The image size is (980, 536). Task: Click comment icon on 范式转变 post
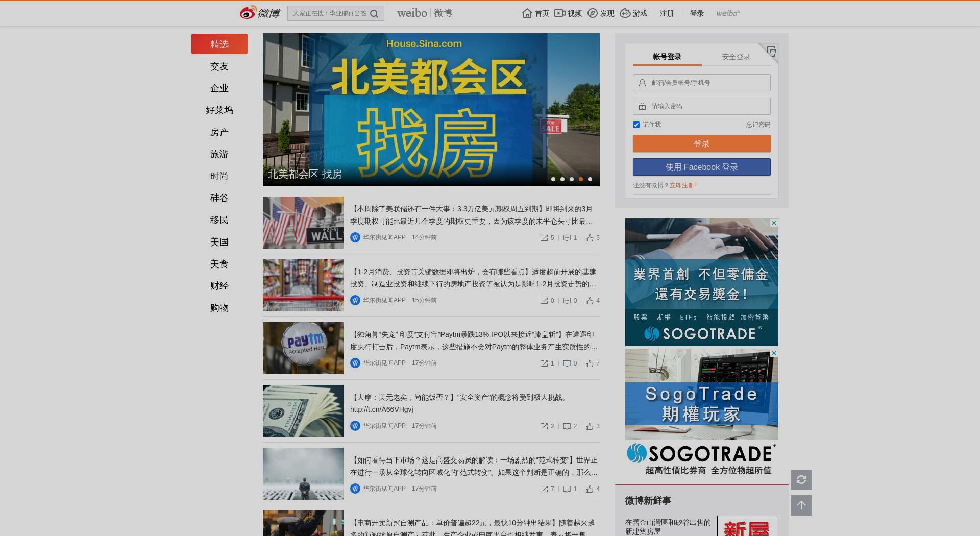[567, 489]
